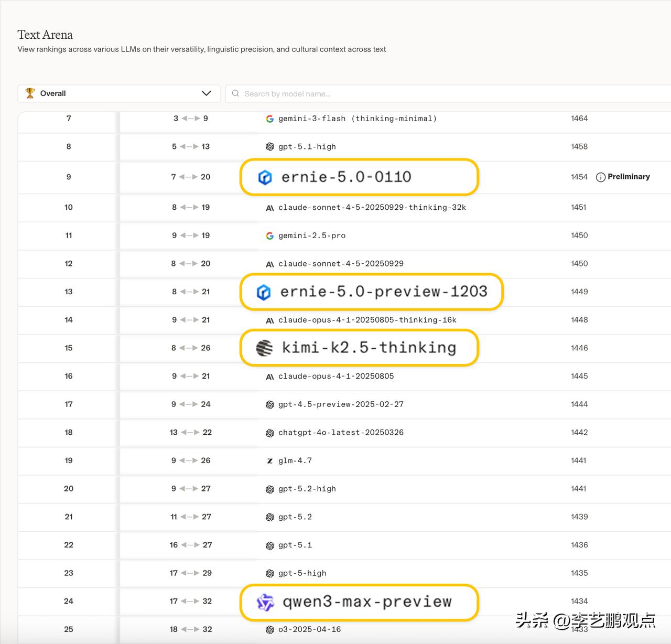Click the score 1441 in the glm-4.7 row
This screenshot has width=671, height=644.
click(579, 461)
